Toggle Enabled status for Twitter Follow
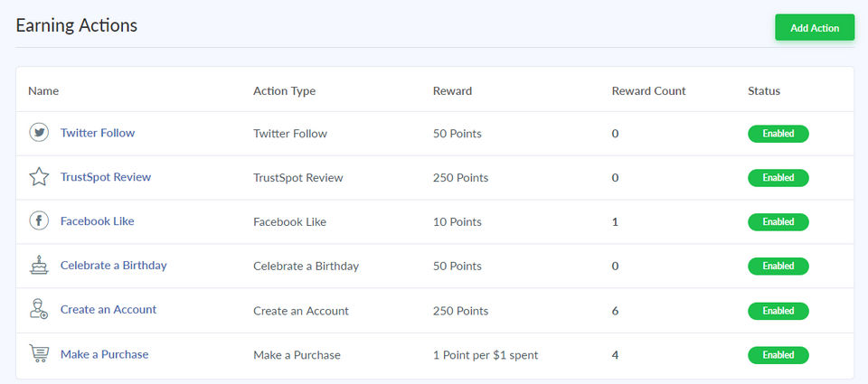 click(x=778, y=134)
